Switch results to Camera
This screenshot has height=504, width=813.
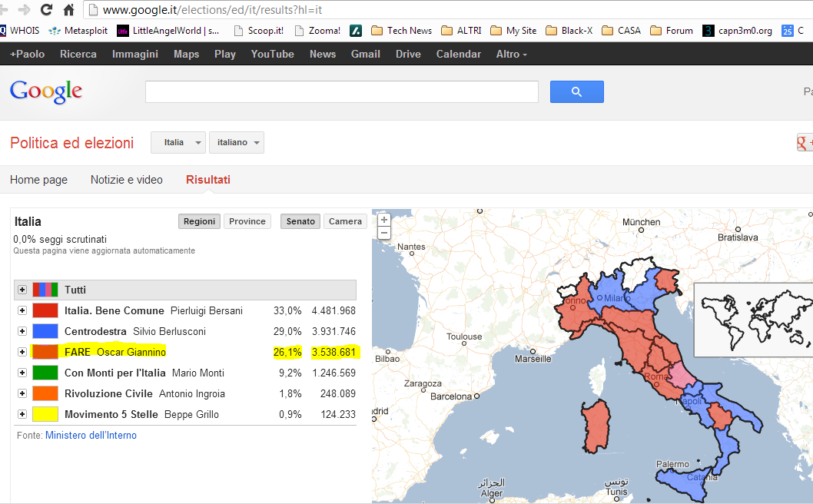(345, 221)
